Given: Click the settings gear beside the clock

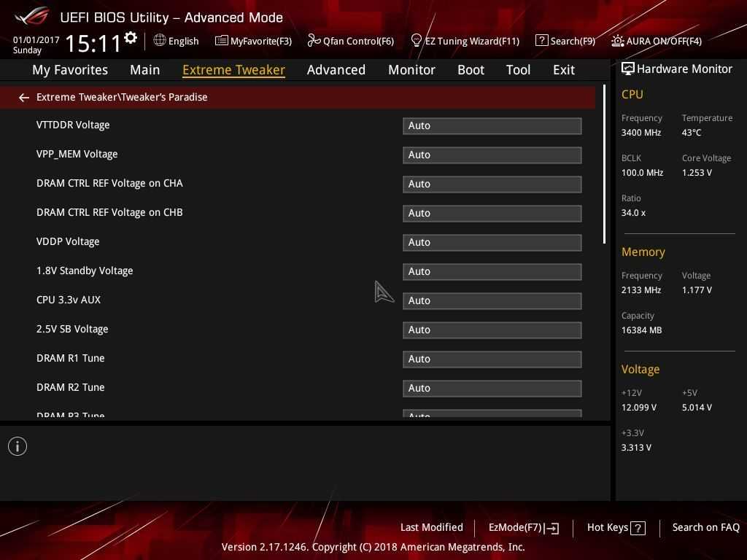Looking at the screenshot, I should [131, 38].
